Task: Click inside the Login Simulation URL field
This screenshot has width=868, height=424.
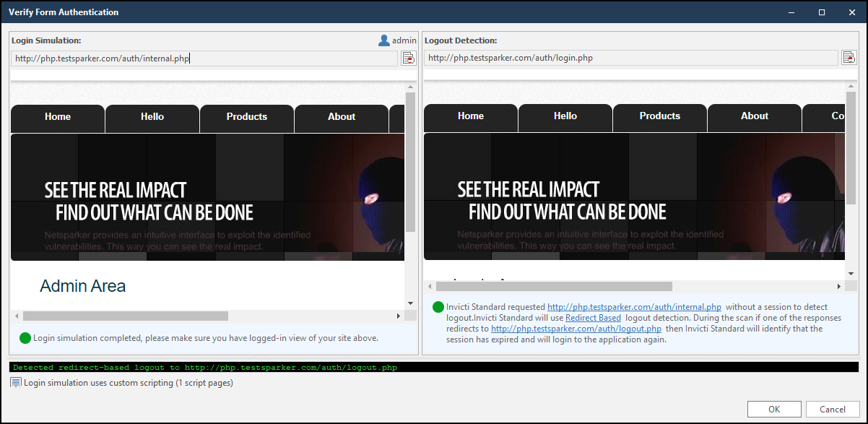Action: [202, 58]
